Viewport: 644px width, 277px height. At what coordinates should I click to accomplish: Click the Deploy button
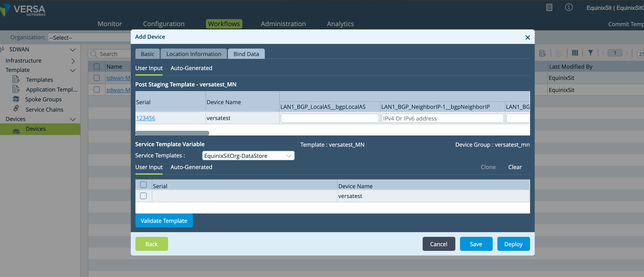pos(513,244)
